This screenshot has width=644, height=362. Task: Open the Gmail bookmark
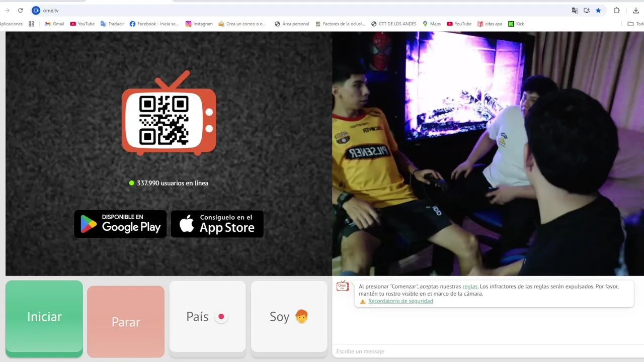tap(54, 24)
